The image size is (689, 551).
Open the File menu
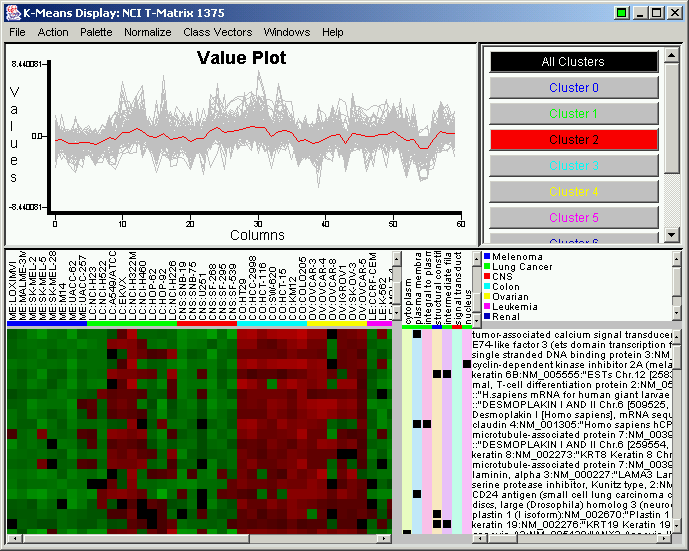(17, 32)
